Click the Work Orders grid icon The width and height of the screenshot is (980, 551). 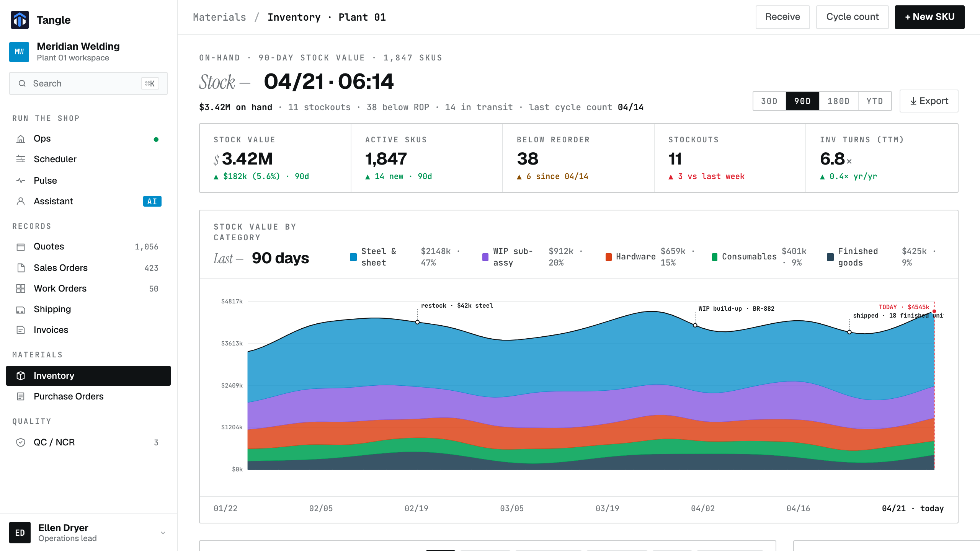point(21,289)
